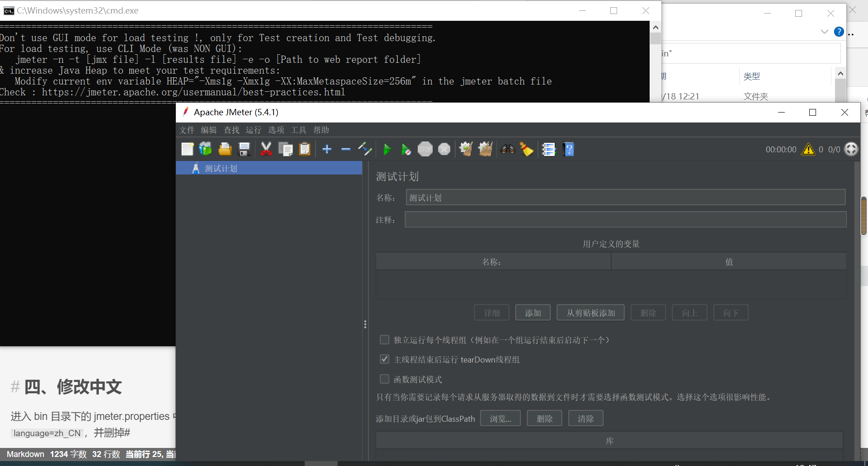Click the 向下 button
Screen dimensions: 868x466
[731, 313]
